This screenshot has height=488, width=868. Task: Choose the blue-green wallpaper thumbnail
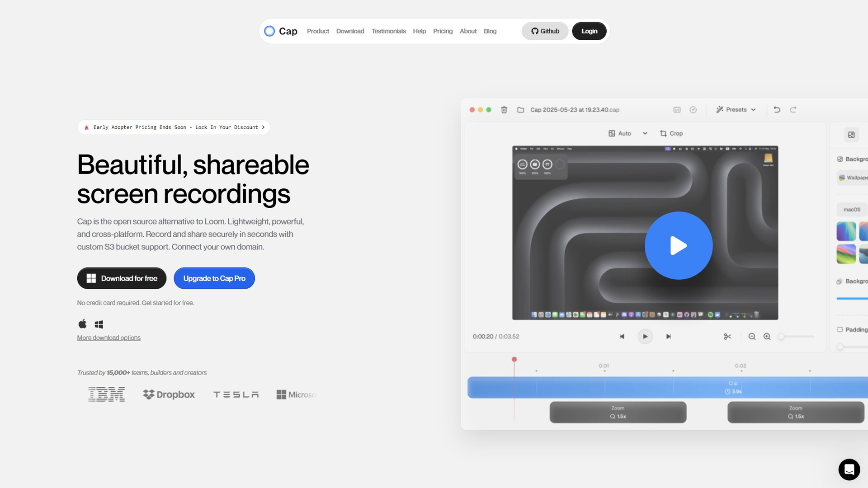846,231
